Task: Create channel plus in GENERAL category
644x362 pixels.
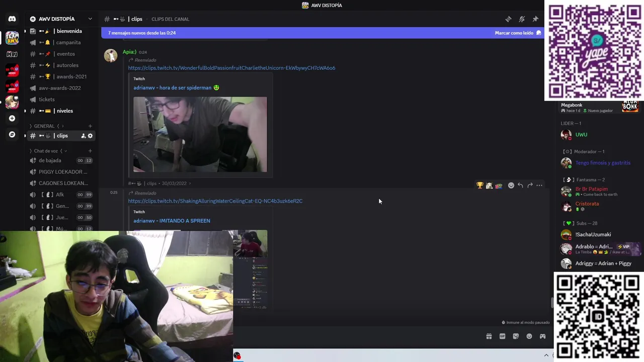Action: [x=90, y=126]
